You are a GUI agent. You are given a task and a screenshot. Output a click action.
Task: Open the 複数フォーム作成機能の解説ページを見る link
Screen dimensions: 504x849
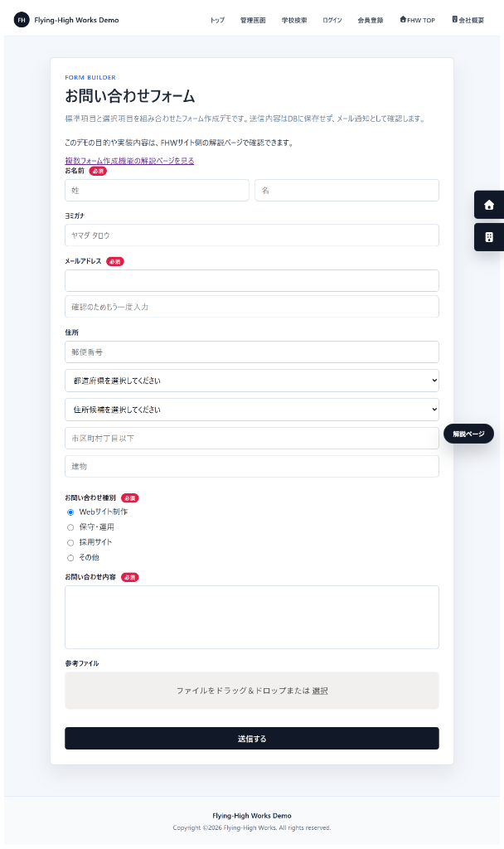[129, 161]
